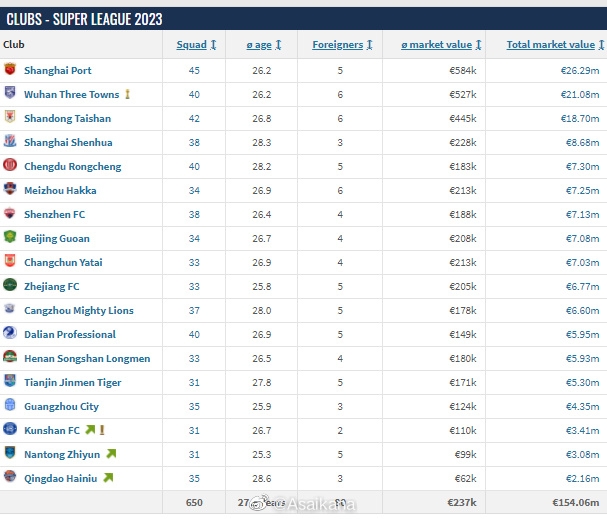Click the Beijing Guoan club crest
Viewport: 607px width, 519px height.
[x=10, y=237]
